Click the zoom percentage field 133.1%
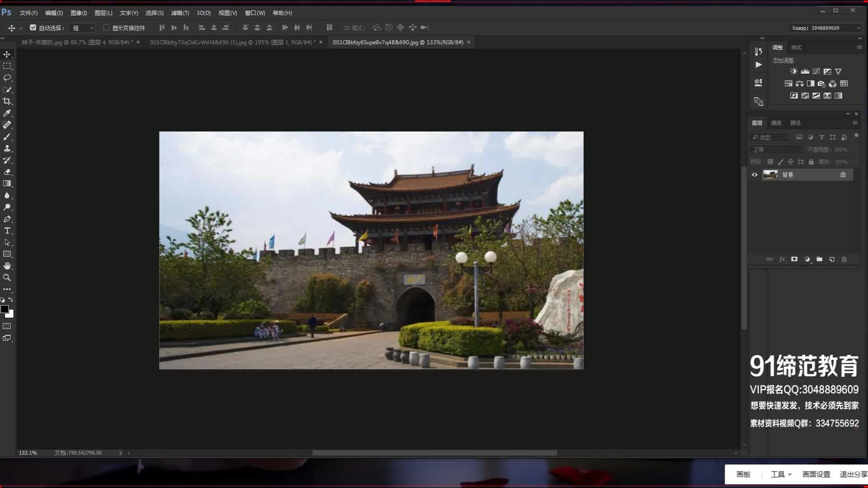 click(28, 453)
